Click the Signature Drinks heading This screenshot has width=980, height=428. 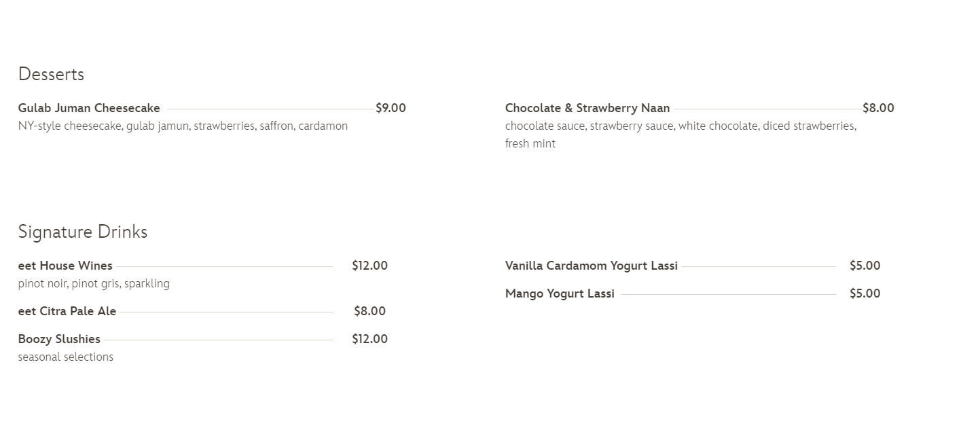(x=83, y=232)
